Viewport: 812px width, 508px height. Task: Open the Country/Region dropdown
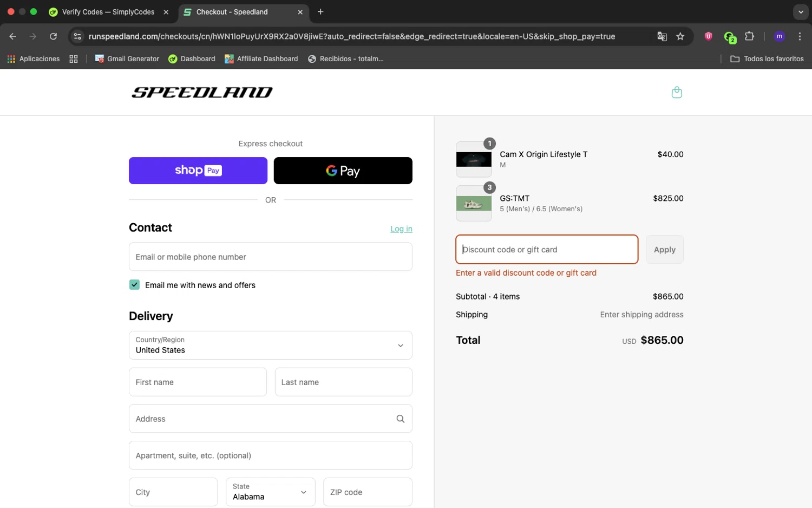(271, 345)
